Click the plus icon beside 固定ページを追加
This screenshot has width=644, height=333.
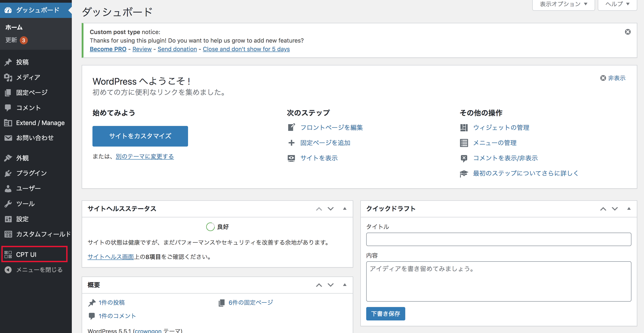point(291,143)
